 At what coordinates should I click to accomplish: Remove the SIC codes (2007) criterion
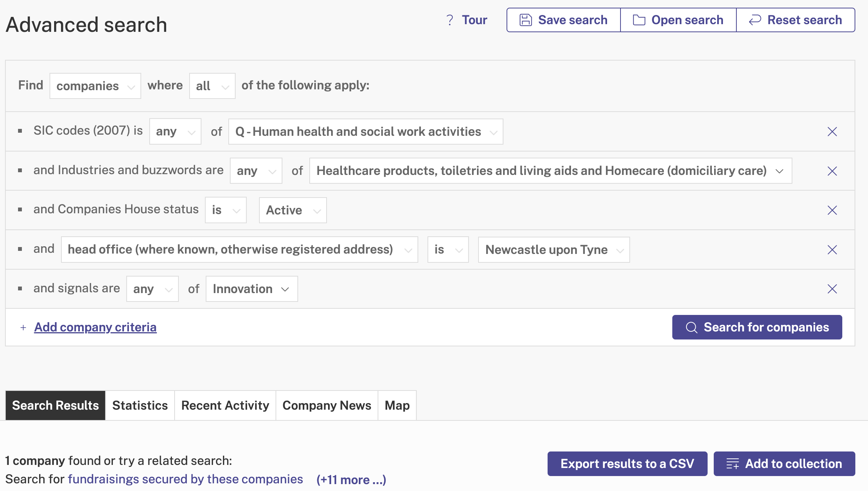point(832,132)
